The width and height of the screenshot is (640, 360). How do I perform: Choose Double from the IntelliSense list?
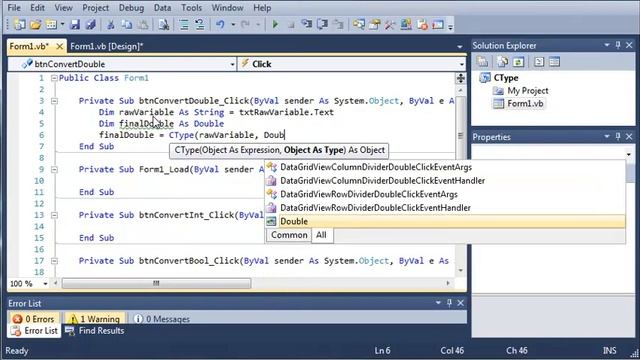445,221
